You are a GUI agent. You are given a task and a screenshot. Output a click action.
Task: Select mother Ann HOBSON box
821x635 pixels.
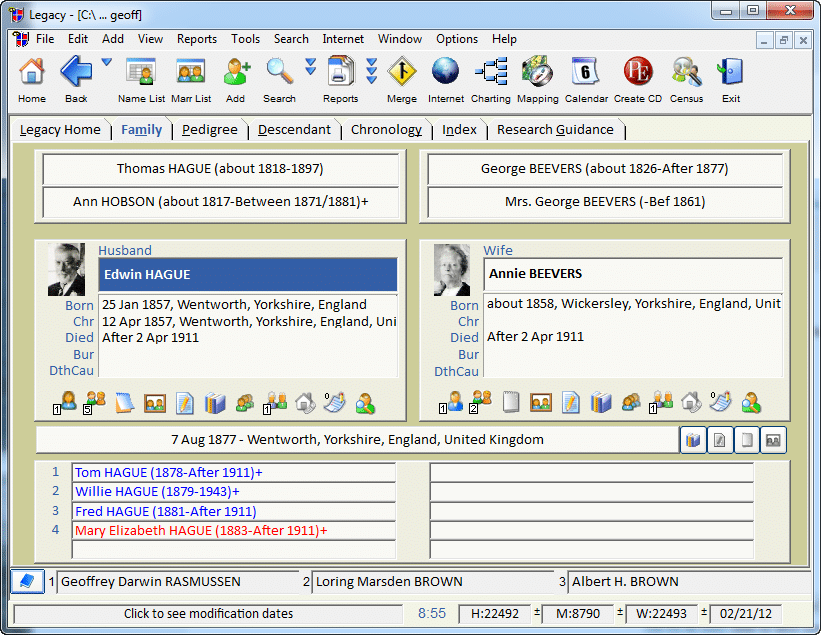220,202
